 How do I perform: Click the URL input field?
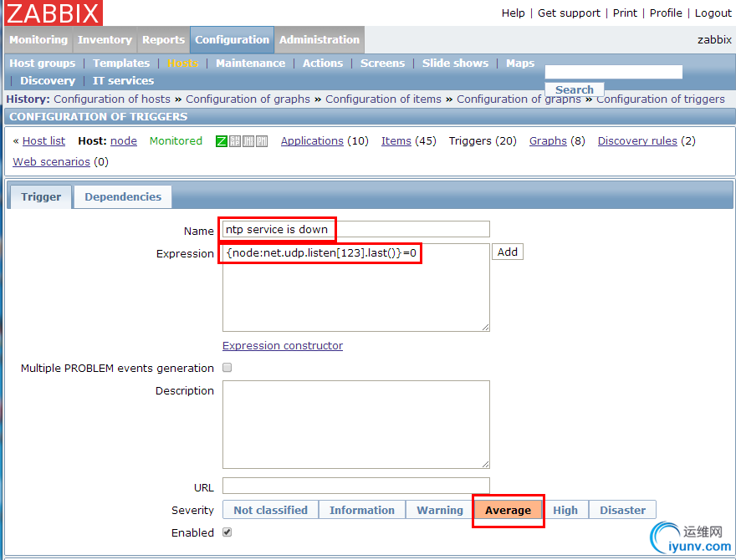355,486
